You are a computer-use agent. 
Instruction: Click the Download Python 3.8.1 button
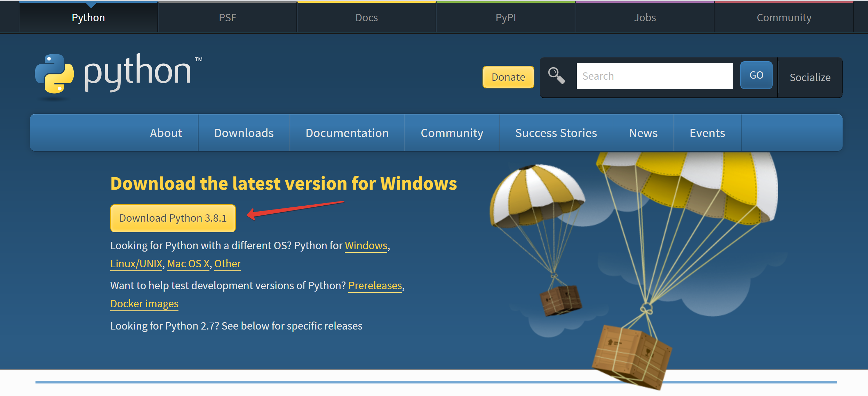pyautogui.click(x=173, y=218)
